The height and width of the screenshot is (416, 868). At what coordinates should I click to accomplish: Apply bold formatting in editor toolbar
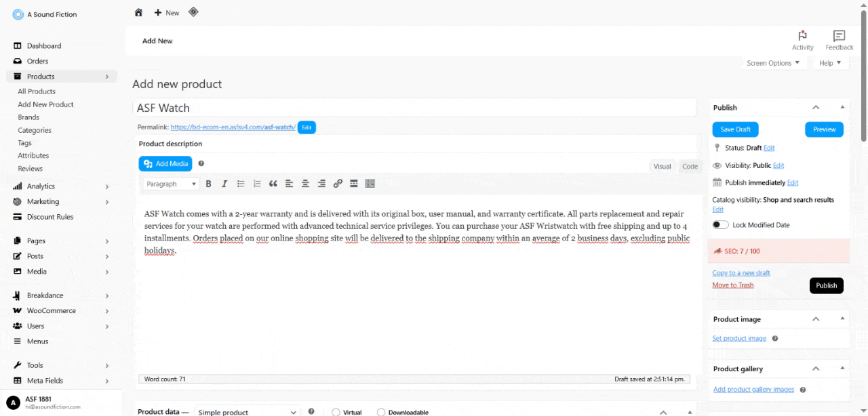(208, 184)
